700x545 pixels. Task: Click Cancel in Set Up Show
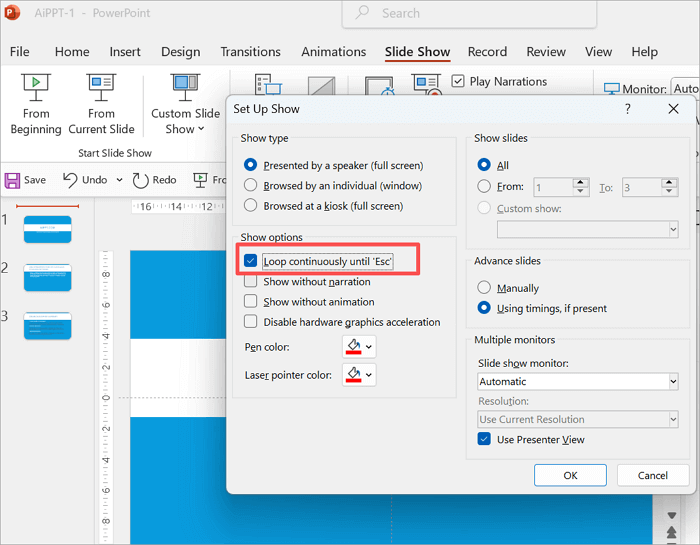click(652, 475)
